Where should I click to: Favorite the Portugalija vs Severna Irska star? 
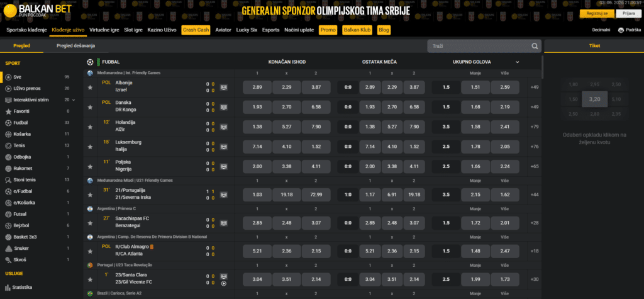[x=90, y=195]
